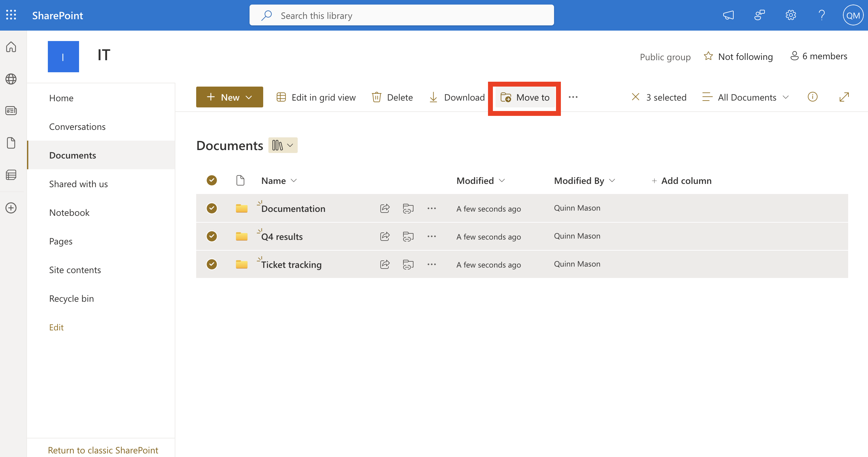Copy link for the Documentation folder
This screenshot has width=868, height=457.
click(408, 208)
